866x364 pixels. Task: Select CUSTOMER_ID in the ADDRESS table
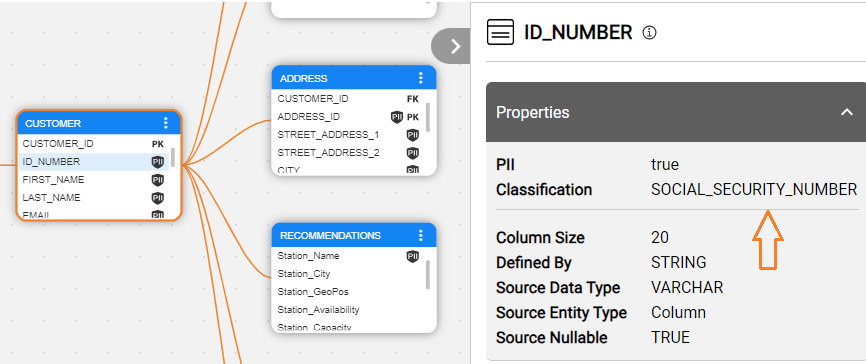tap(348, 99)
